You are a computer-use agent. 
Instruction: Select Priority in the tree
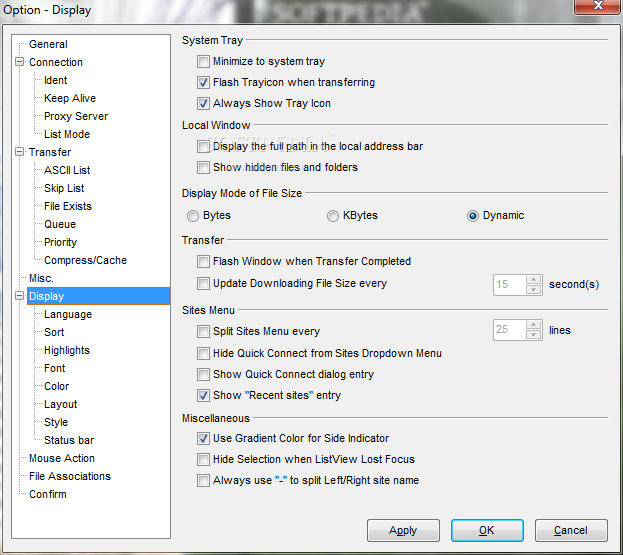point(60,242)
